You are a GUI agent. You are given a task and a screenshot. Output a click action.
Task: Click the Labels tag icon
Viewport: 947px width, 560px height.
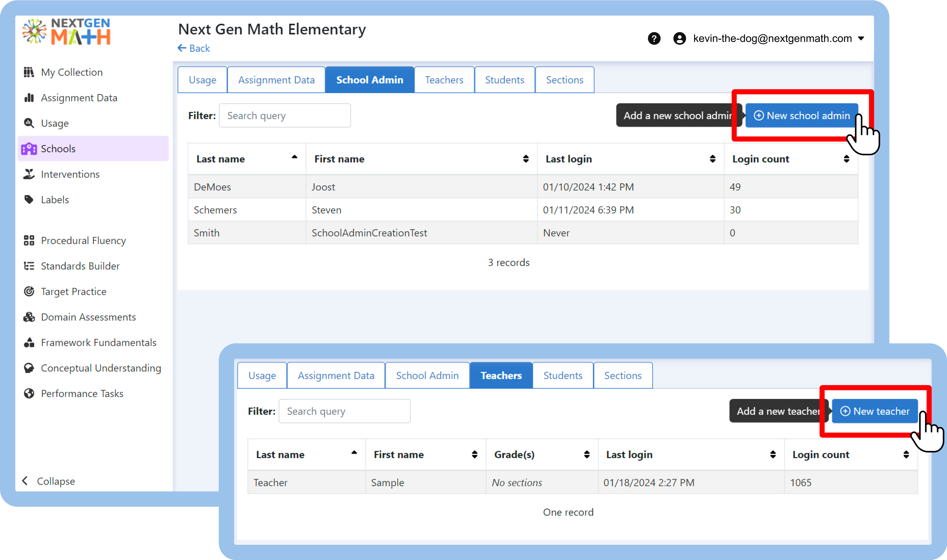click(29, 199)
